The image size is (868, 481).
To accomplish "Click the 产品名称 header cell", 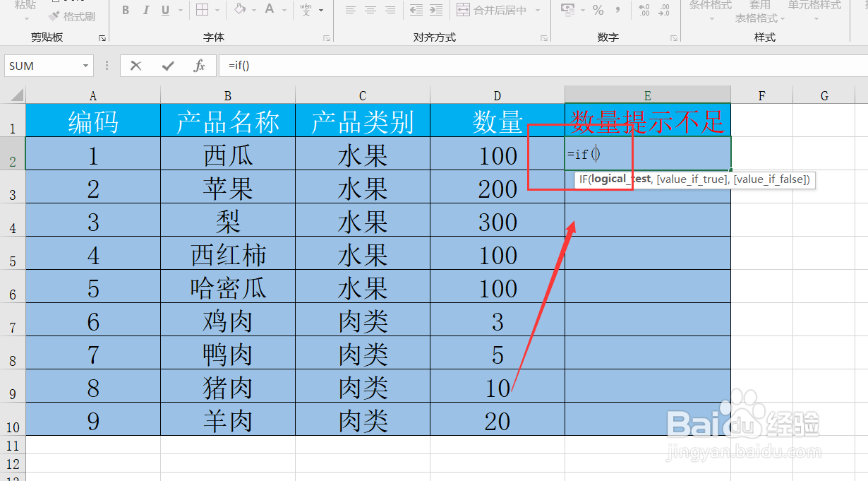I will (x=228, y=121).
